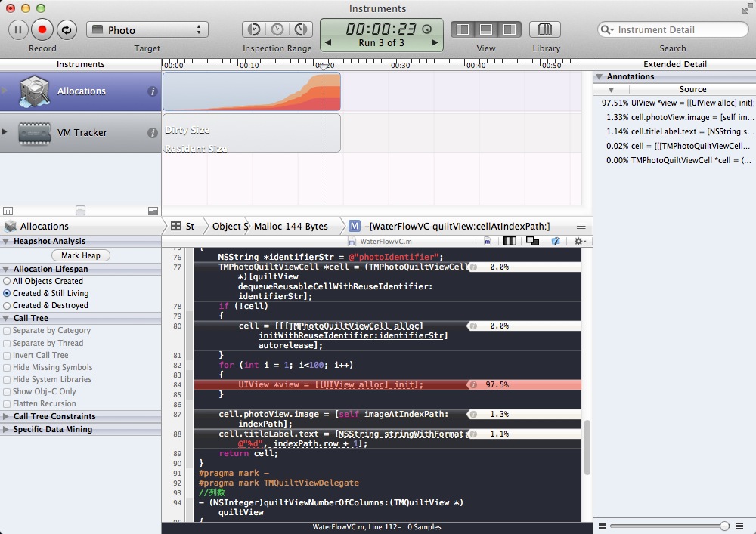Viewport: 756px width, 534px height.
Task: Enable Hide Missing Symbols checkbox
Action: pyautogui.click(x=7, y=367)
